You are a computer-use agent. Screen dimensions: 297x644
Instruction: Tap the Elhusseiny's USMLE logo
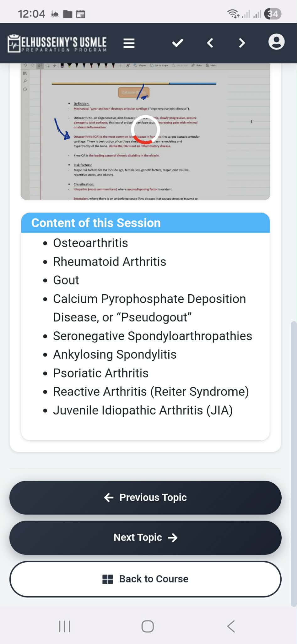[x=57, y=43]
